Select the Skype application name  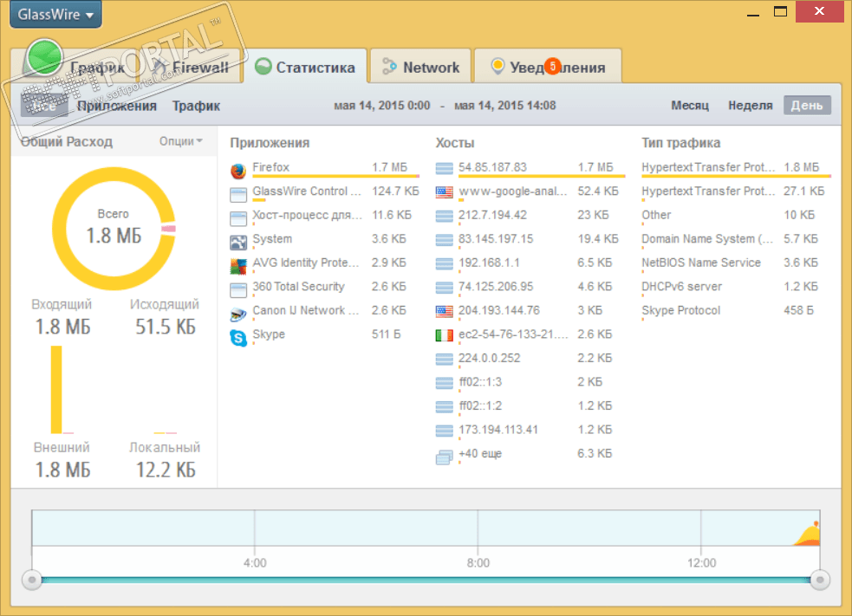[269, 334]
